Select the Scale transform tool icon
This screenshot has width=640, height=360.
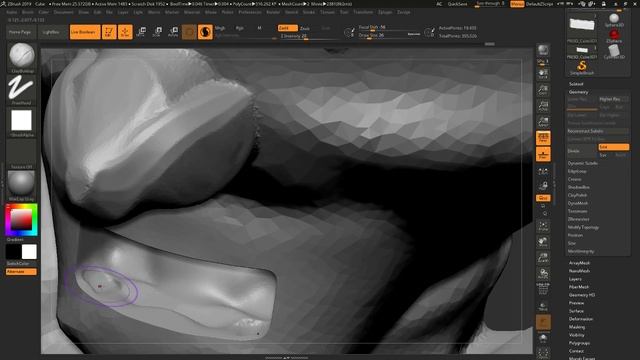click(158, 31)
